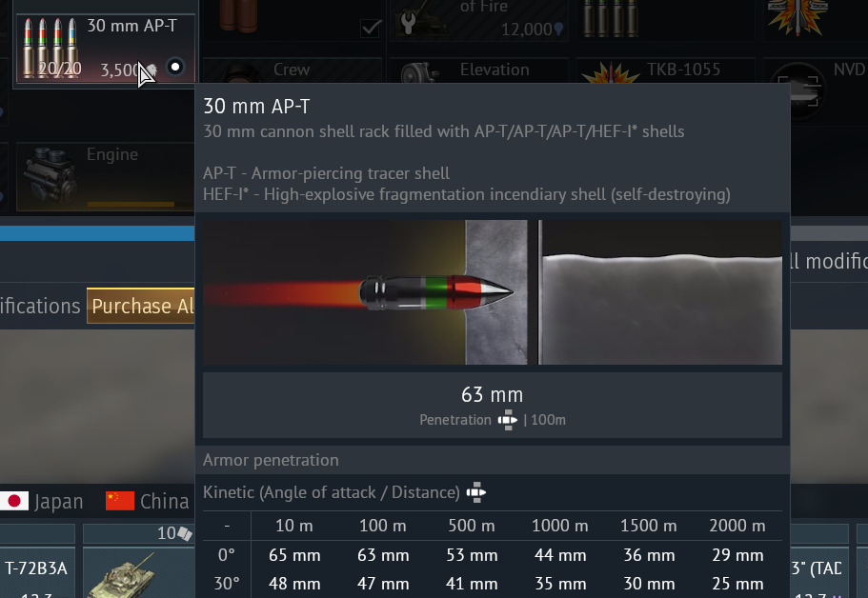Switch to the China nation tab
The image size is (868, 598).
(x=148, y=501)
